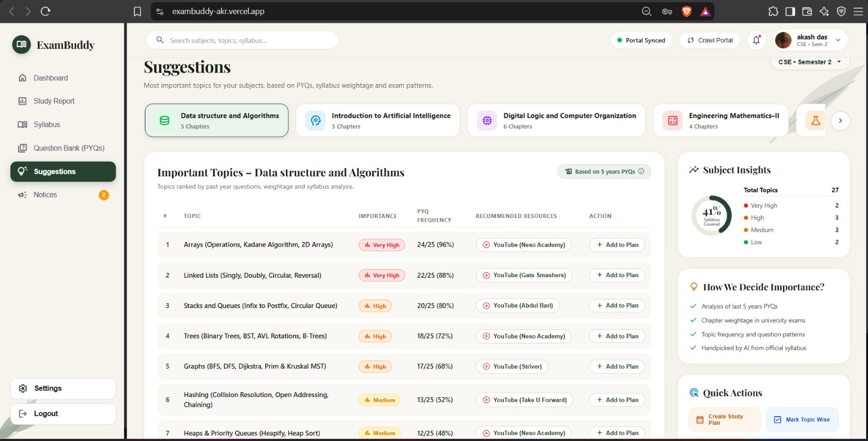
Task: Open Dashboard in the sidebar
Action: tap(63, 78)
